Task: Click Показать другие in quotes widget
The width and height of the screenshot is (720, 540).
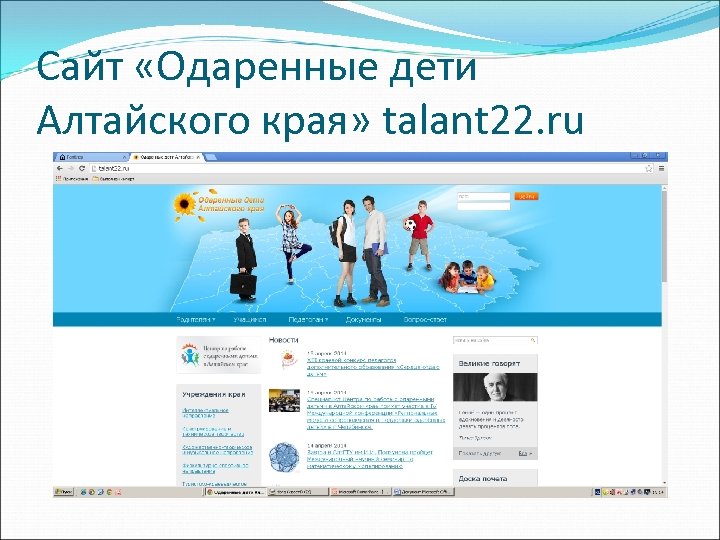Action: (479, 453)
